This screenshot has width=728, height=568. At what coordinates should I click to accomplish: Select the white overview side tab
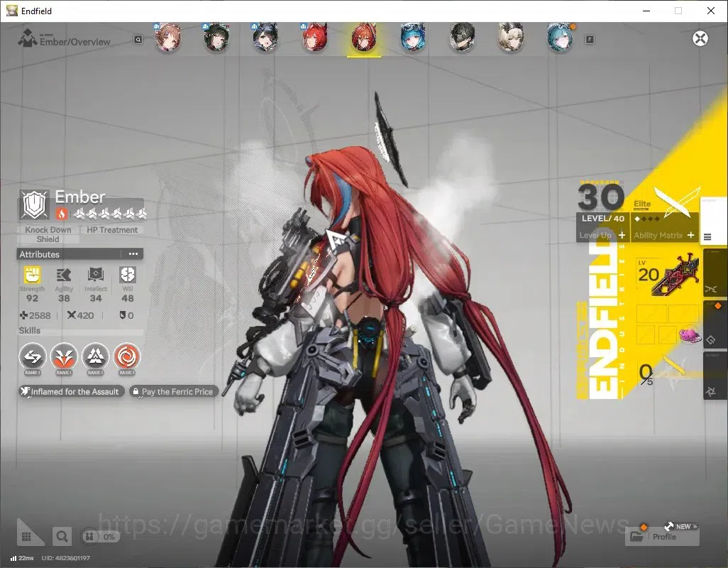click(x=714, y=221)
